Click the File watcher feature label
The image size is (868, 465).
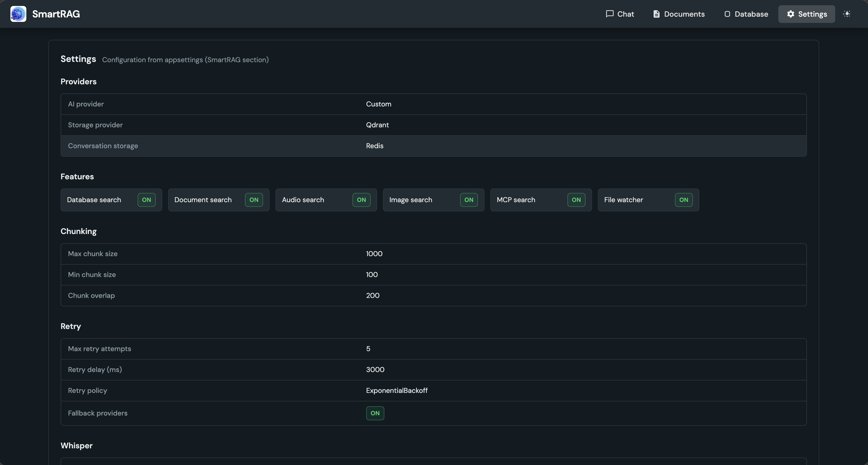623,200
